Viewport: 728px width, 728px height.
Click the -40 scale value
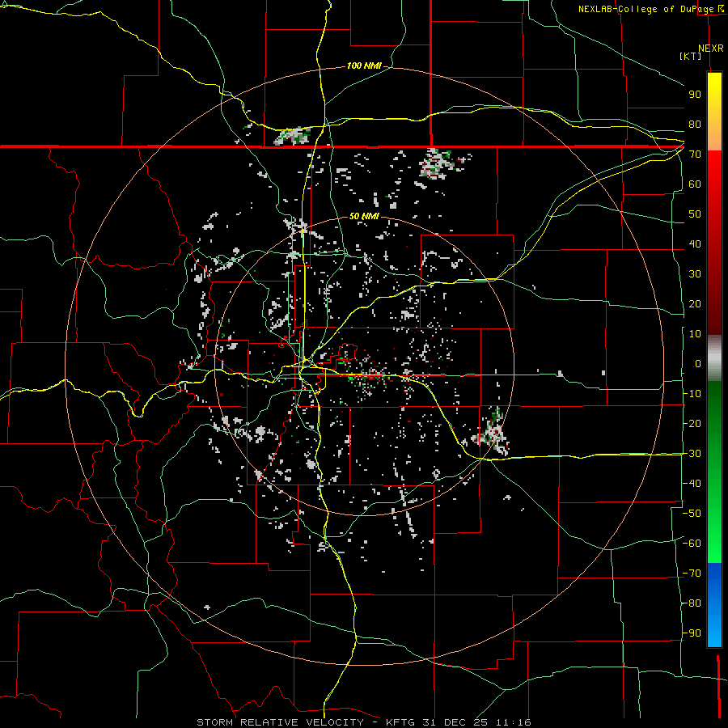click(692, 484)
